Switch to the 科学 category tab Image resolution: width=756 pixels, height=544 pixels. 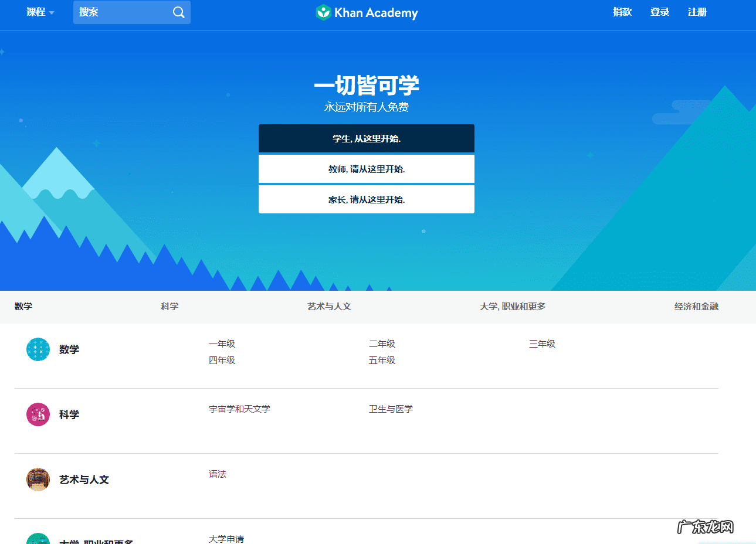[169, 307]
